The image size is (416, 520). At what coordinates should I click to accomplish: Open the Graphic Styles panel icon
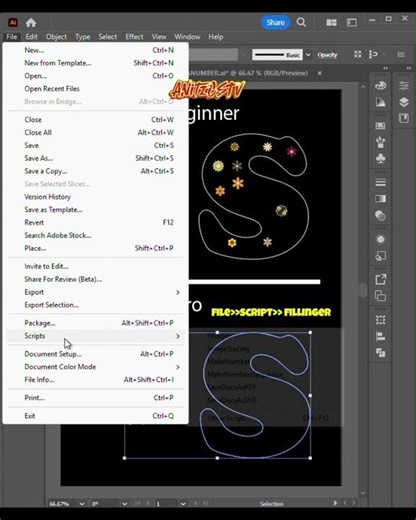[380, 256]
